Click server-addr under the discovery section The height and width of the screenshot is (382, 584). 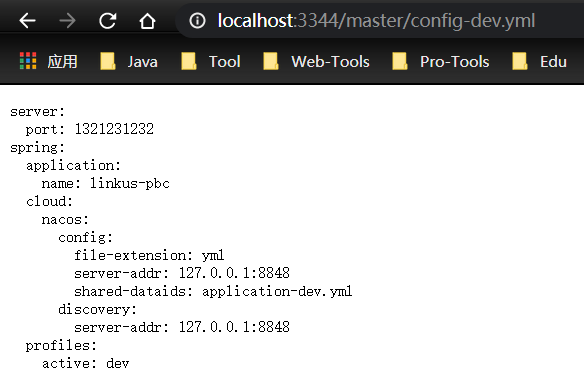(182, 327)
